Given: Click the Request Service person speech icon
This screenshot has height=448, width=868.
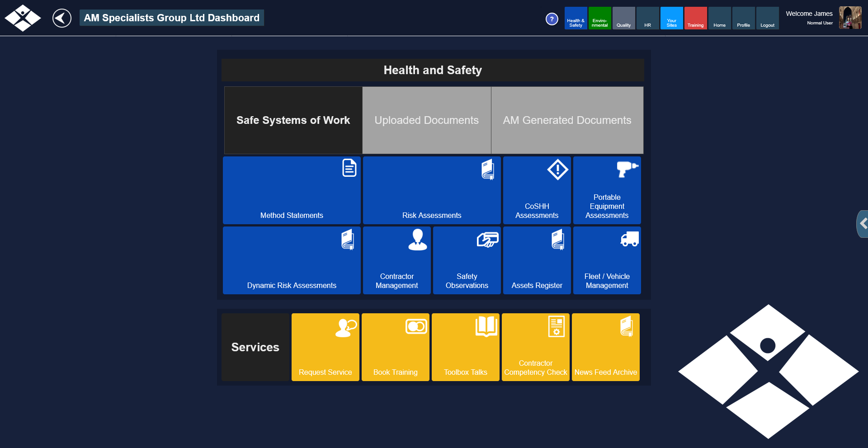Looking at the screenshot, I should [x=346, y=328].
